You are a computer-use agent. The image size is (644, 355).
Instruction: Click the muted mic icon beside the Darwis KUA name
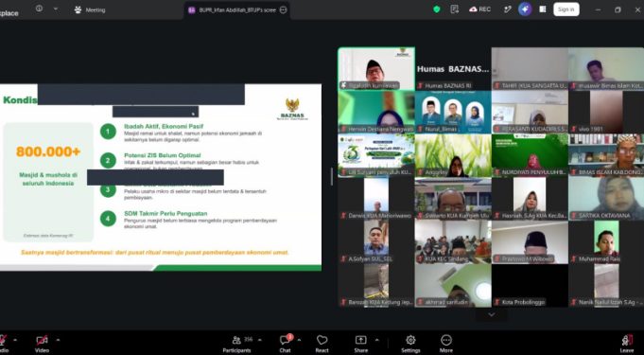pos(343,216)
